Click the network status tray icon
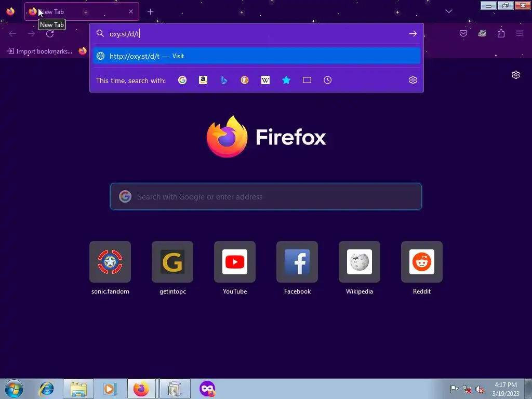This screenshot has width=532, height=399. tap(467, 389)
